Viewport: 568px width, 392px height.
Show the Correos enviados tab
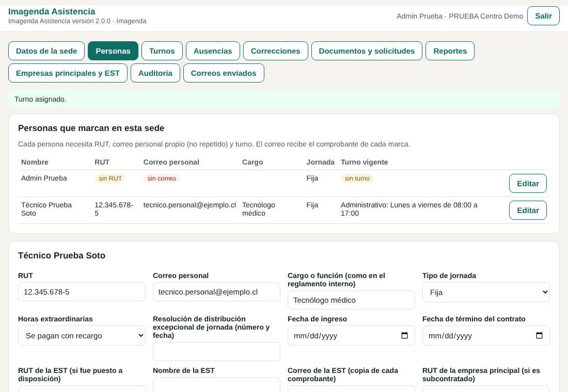click(x=224, y=73)
